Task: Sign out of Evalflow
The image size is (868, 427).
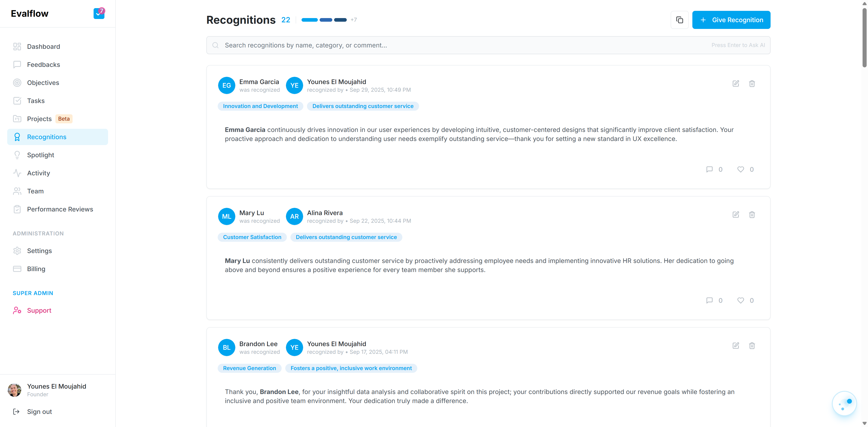Action: coord(39,411)
